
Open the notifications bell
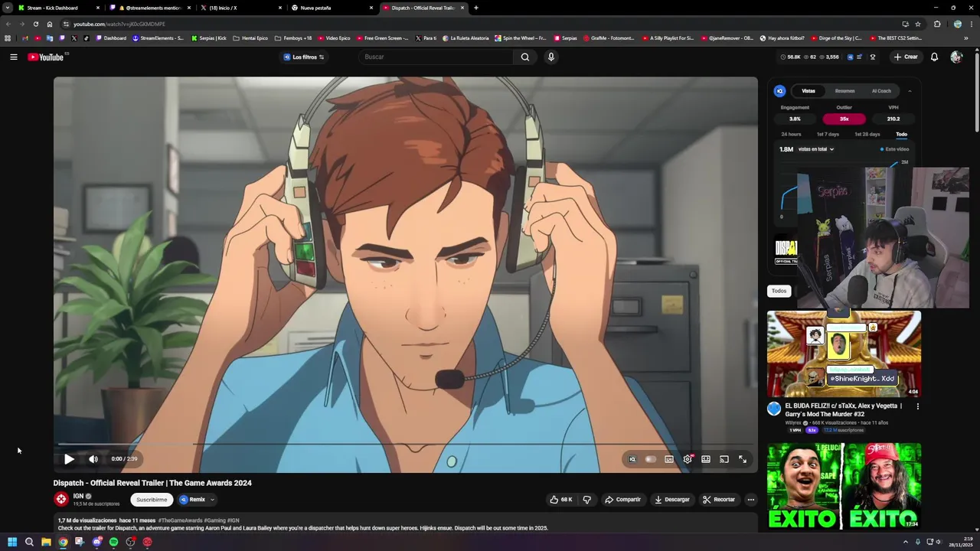934,57
